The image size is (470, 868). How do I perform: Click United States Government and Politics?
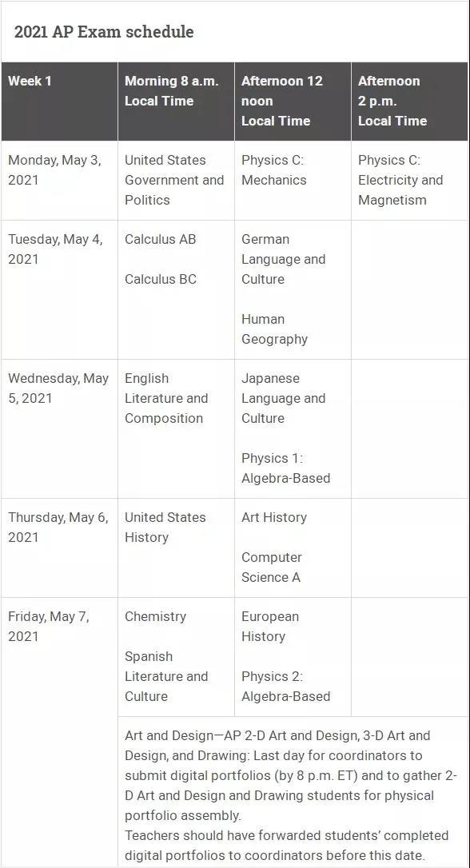(x=174, y=180)
